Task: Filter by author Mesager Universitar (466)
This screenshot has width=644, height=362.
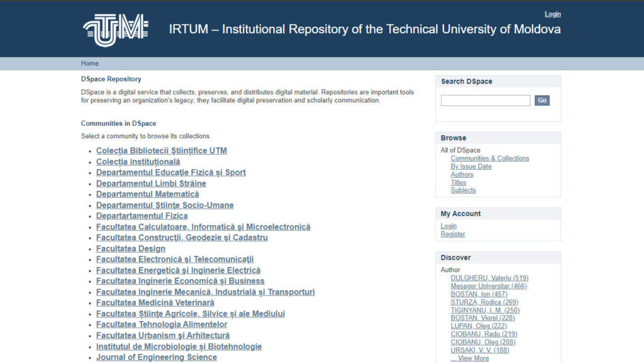Action: click(x=488, y=286)
